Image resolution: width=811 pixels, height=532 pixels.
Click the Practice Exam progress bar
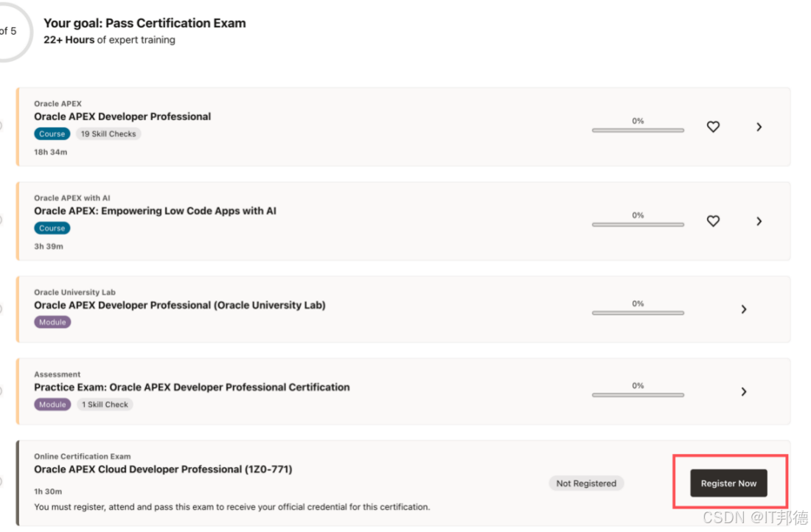(x=638, y=395)
